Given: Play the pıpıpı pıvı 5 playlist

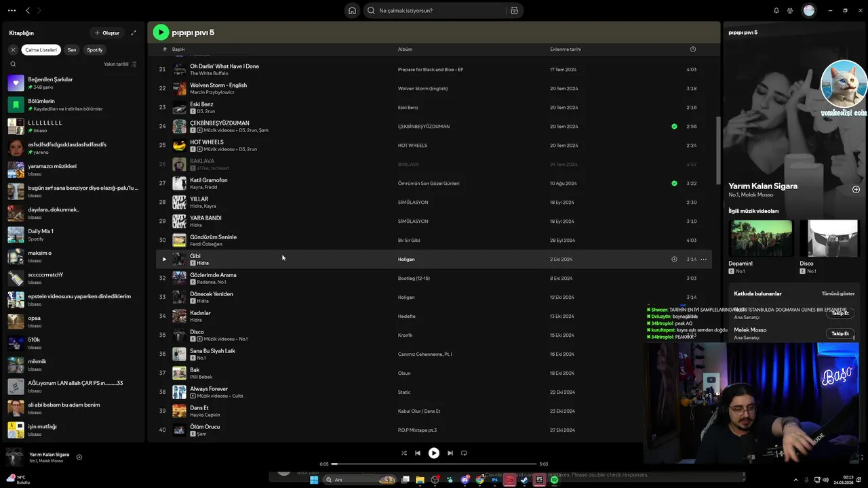Looking at the screenshot, I should pyautogui.click(x=161, y=32).
